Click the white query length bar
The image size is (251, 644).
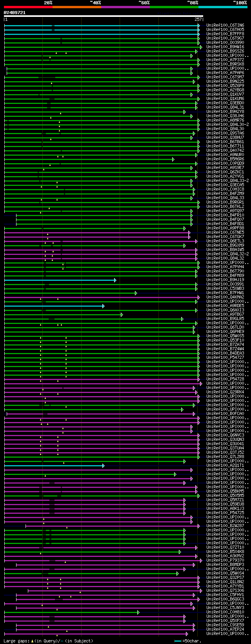click(x=104, y=16)
